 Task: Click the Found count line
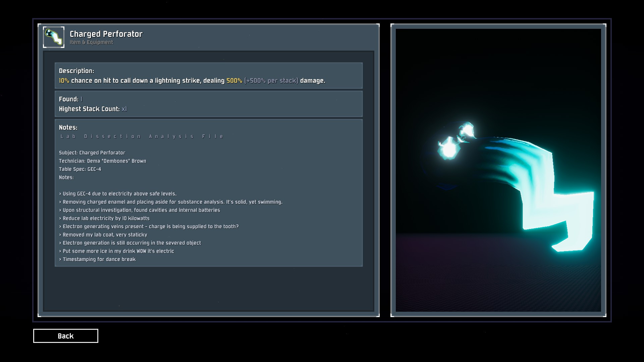[70, 99]
